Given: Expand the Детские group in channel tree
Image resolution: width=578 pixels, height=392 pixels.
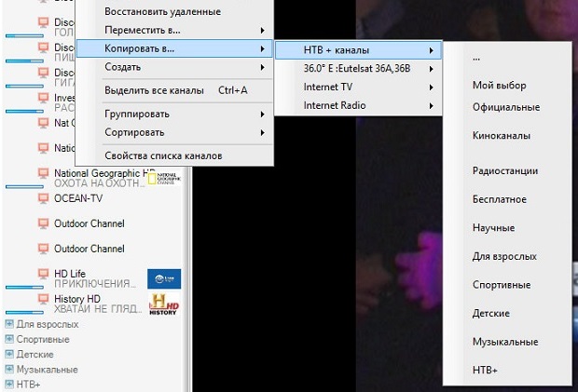Looking at the screenshot, I should pyautogui.click(x=9, y=355).
